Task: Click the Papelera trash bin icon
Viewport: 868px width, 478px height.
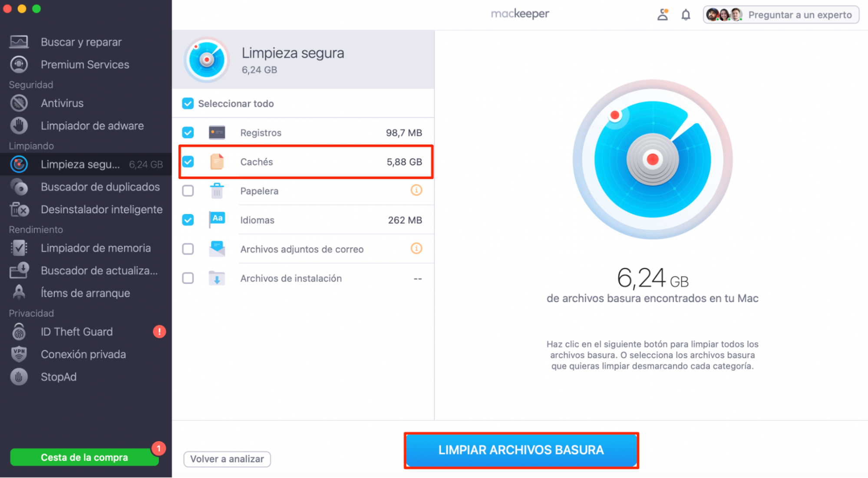Action: [x=217, y=191]
